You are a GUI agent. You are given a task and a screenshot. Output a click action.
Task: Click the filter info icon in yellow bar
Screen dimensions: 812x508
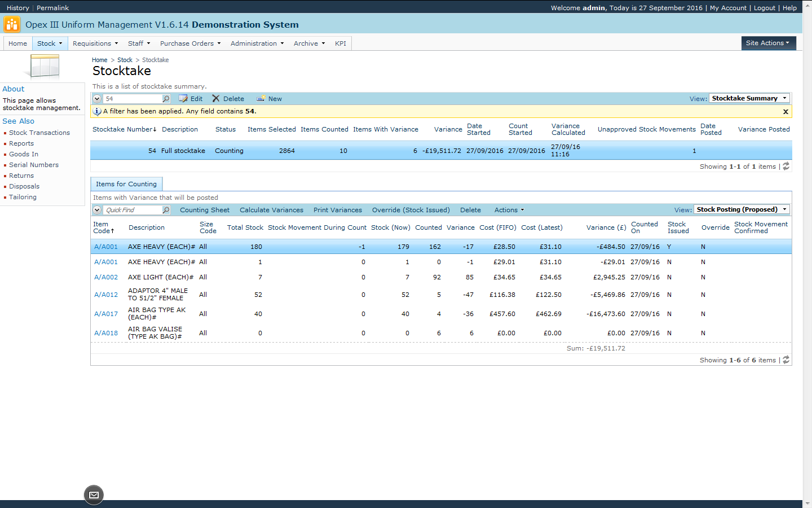97,111
